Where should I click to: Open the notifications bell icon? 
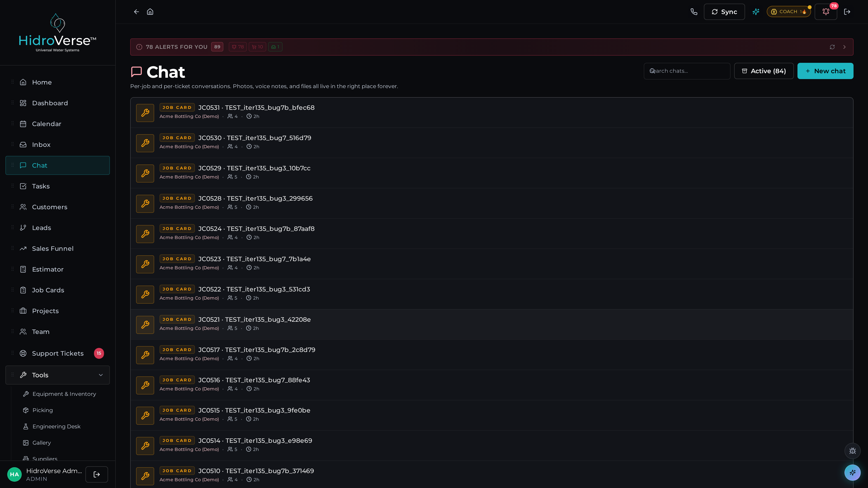[x=826, y=12]
